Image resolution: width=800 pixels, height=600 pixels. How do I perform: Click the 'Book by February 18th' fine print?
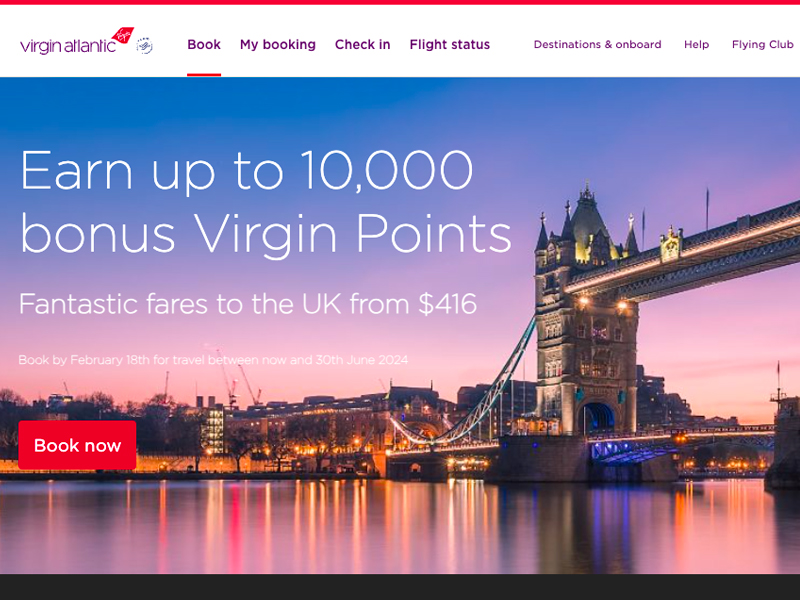[213, 360]
